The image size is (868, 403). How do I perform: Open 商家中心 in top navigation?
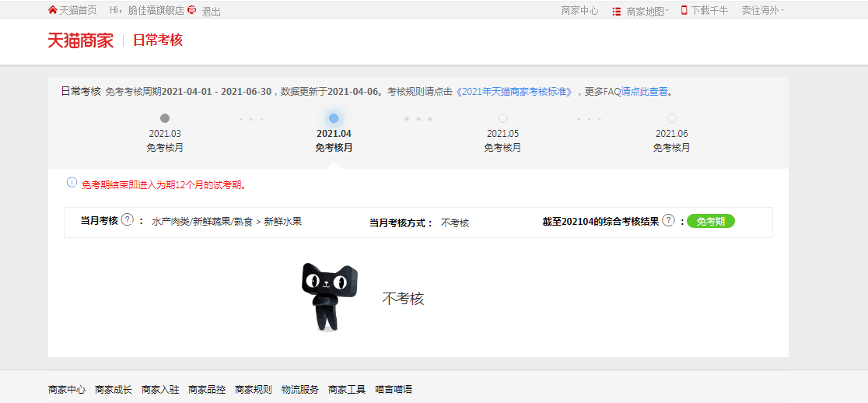[579, 11]
